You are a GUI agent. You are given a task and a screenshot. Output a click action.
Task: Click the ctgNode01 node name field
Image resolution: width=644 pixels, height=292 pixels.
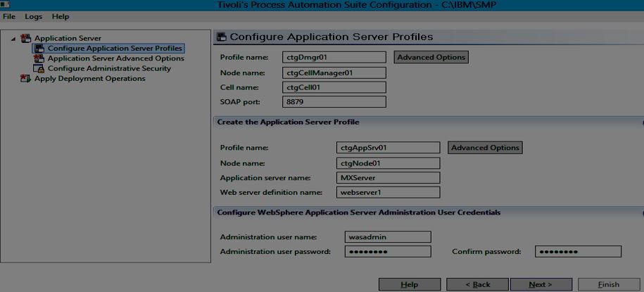(388, 163)
